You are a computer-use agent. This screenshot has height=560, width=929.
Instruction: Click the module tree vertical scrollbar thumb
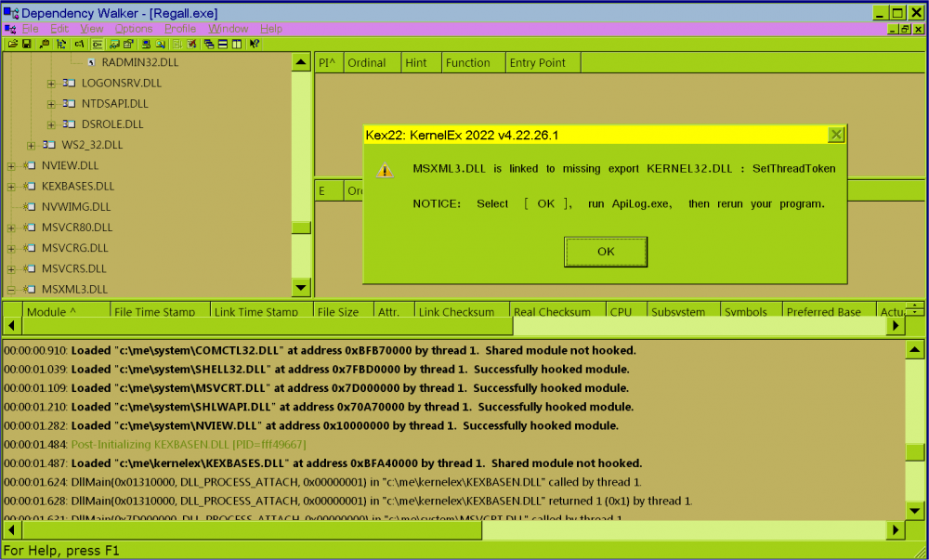(x=300, y=228)
